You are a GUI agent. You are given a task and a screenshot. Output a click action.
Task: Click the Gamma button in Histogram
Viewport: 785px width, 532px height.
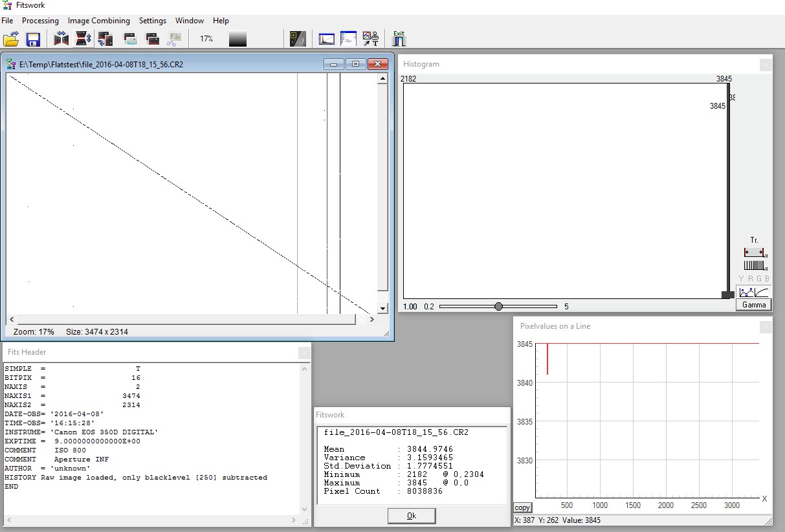[x=753, y=305]
